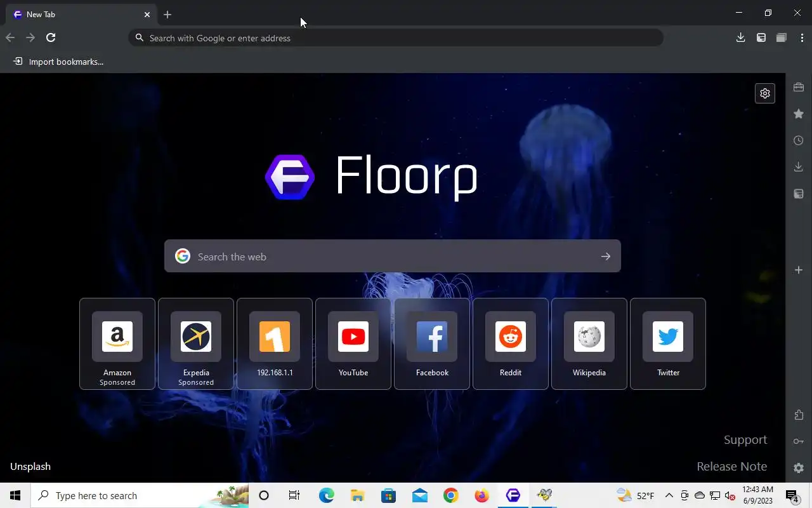Image resolution: width=812 pixels, height=508 pixels.
Task: Launch Firefox from taskbar
Action: click(481, 495)
